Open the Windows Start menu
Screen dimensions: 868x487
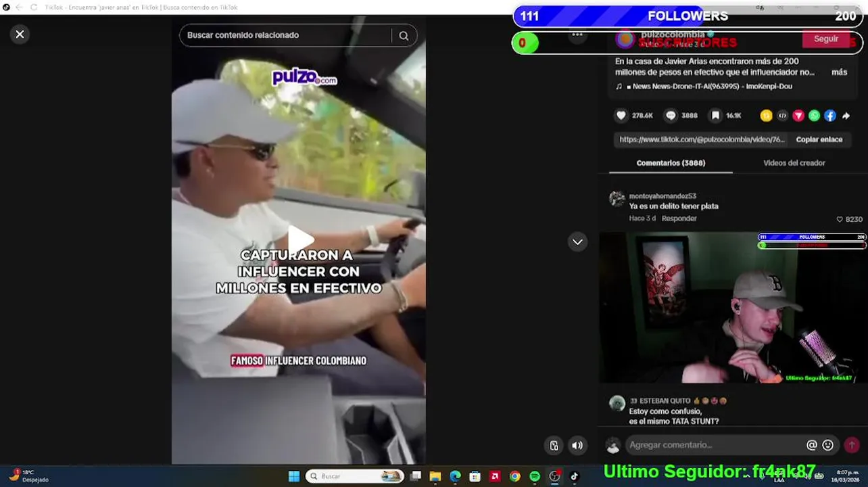(294, 476)
